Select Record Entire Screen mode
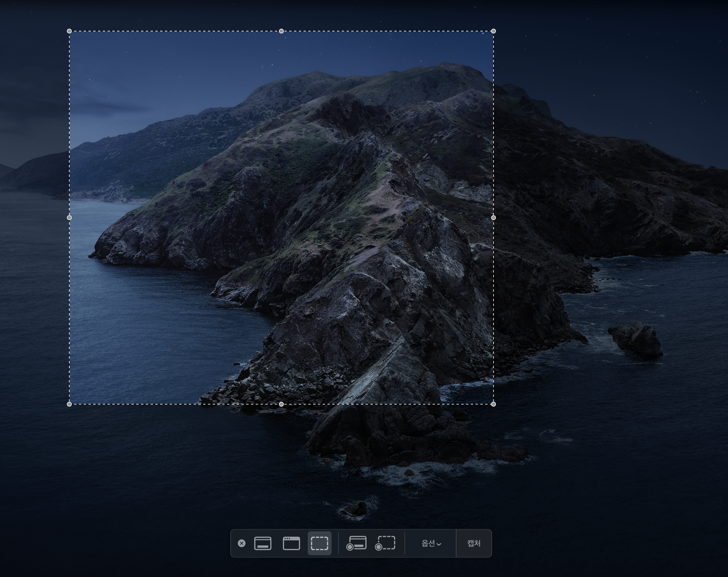The image size is (728, 577). click(x=356, y=543)
